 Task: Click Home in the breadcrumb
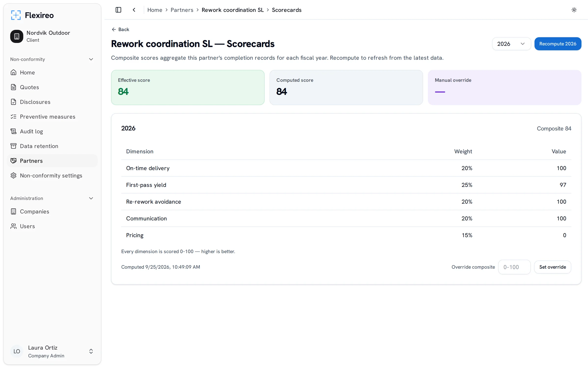[x=155, y=10]
